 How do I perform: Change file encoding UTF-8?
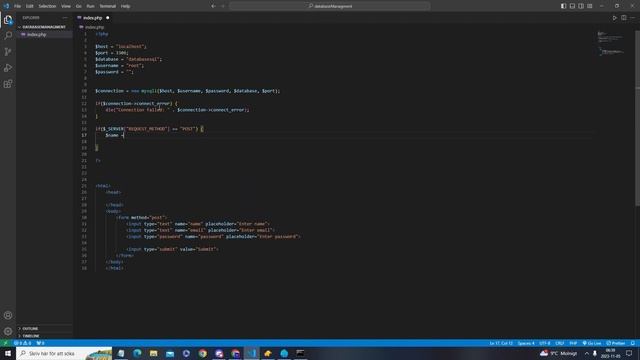[x=545, y=343]
